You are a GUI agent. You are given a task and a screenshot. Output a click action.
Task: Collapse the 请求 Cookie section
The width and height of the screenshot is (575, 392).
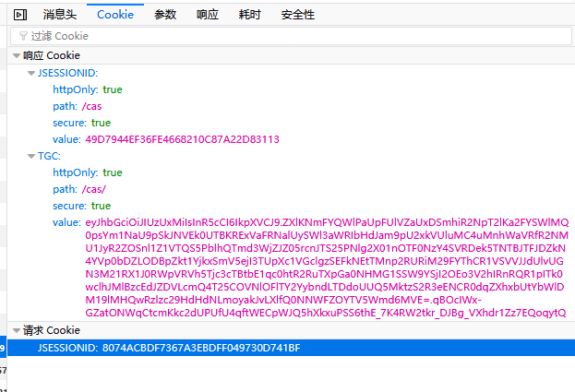pyautogui.click(x=17, y=330)
